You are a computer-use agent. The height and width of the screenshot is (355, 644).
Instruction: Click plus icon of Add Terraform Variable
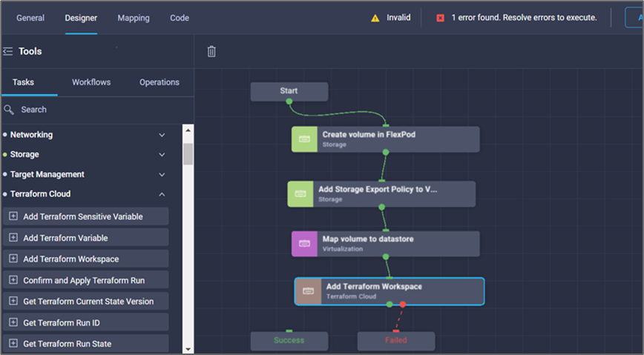pos(13,237)
